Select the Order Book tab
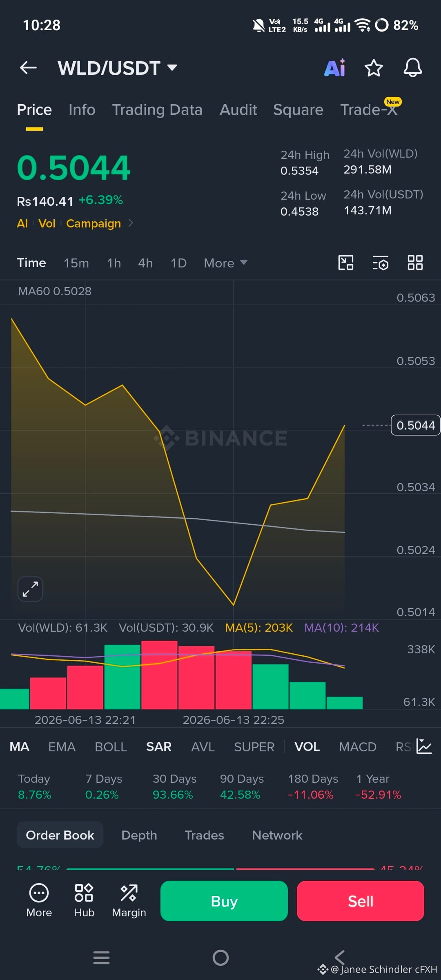The width and height of the screenshot is (441, 980). point(60,835)
